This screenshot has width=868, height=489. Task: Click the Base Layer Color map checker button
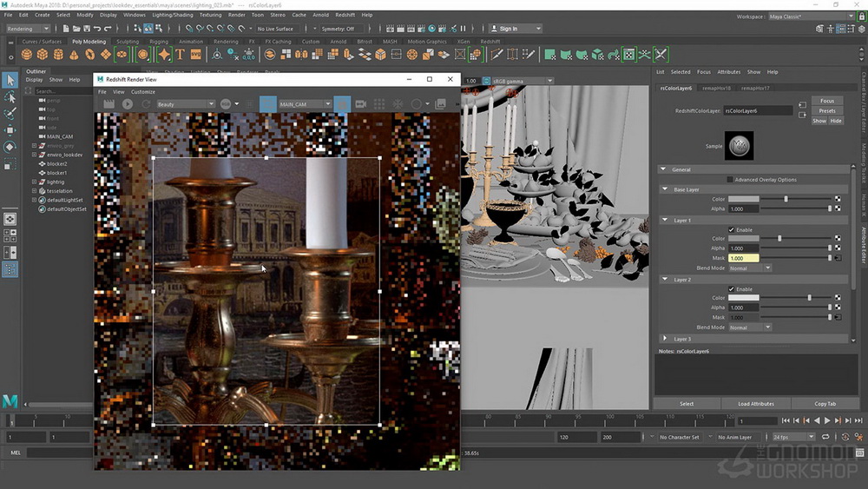pyautogui.click(x=838, y=199)
